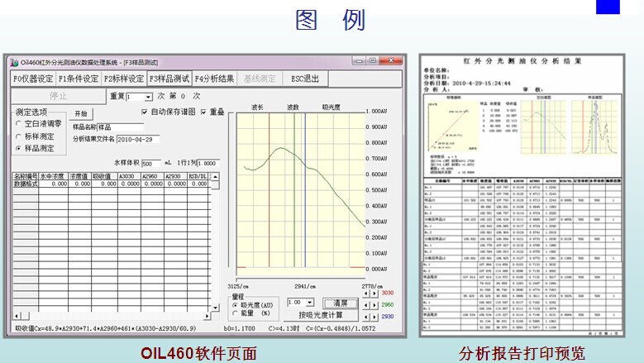Click the 2941/cm axis label

(305, 286)
